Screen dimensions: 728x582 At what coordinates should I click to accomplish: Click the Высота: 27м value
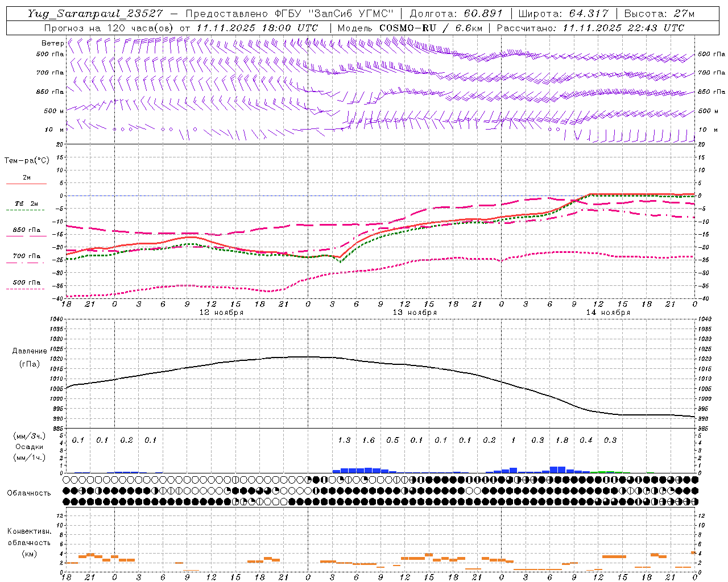click(x=660, y=14)
